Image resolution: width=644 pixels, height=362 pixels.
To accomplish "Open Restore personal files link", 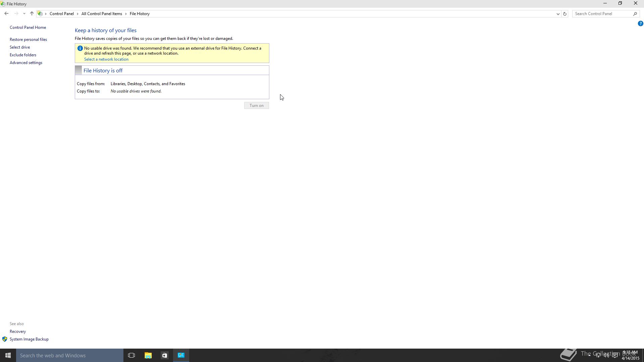I will pos(28,40).
